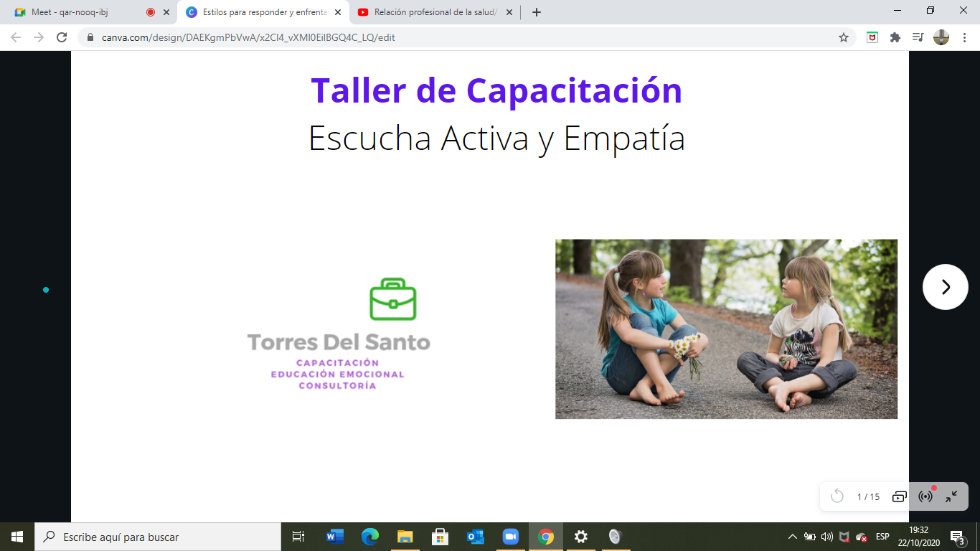The height and width of the screenshot is (551, 980).
Task: Open a new browser tab
Action: [x=537, y=12]
